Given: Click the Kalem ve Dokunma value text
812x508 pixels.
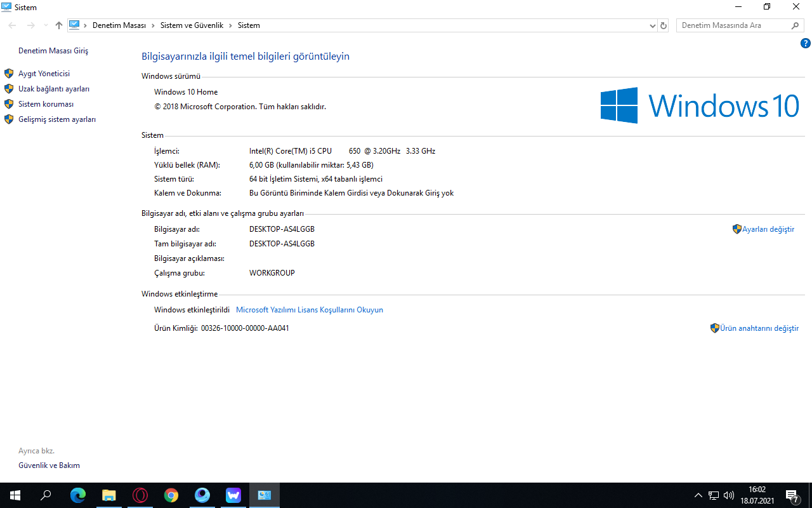Looking at the screenshot, I should pyautogui.click(x=351, y=193).
